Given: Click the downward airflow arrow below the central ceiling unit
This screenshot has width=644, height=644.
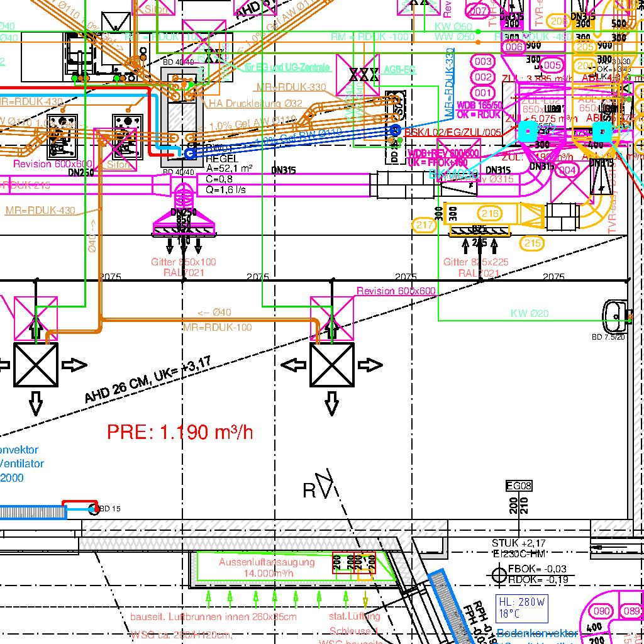Looking at the screenshot, I should (332, 403).
